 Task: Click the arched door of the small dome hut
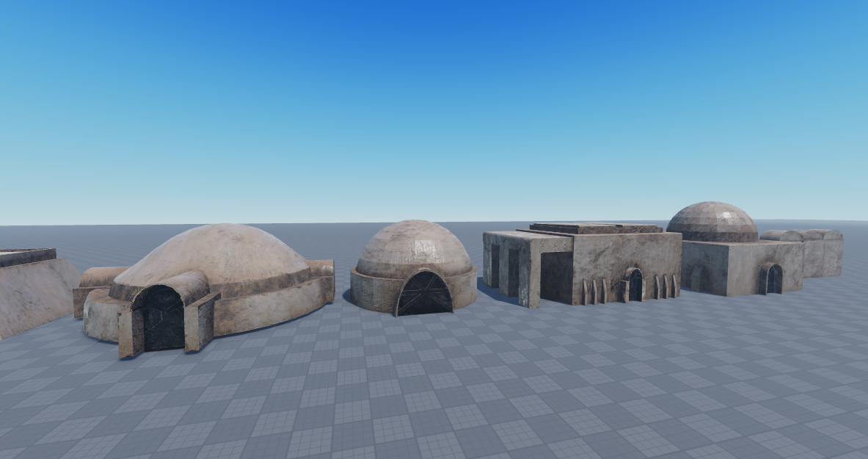point(424,293)
